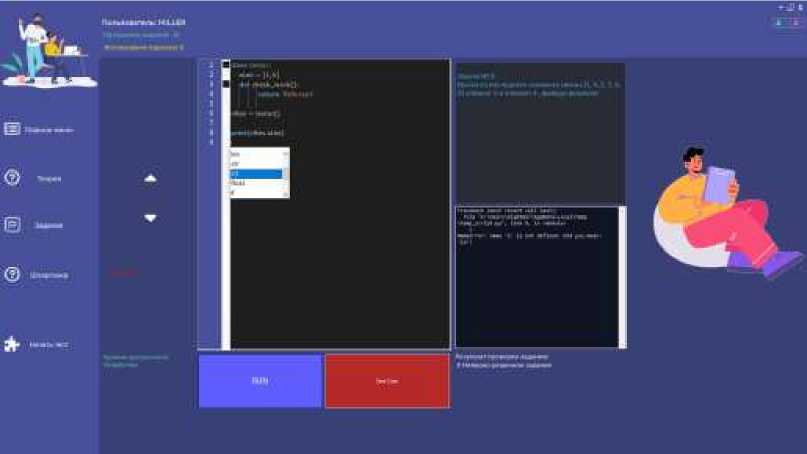This screenshot has width=807, height=454.
Task: Click Начать тест with puzzle icon
Action: tap(36, 344)
